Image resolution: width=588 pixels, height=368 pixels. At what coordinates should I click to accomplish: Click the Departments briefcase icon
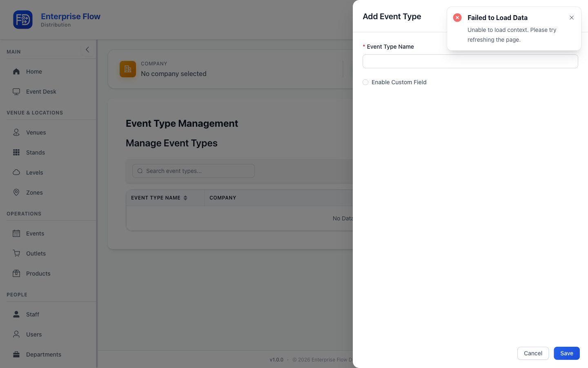tap(16, 355)
